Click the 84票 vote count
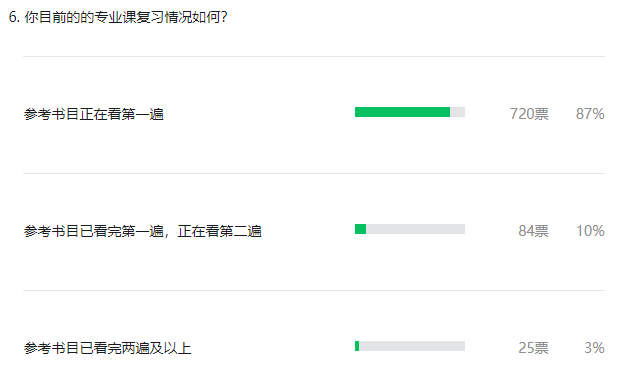The width and height of the screenshot is (618, 371). [534, 231]
